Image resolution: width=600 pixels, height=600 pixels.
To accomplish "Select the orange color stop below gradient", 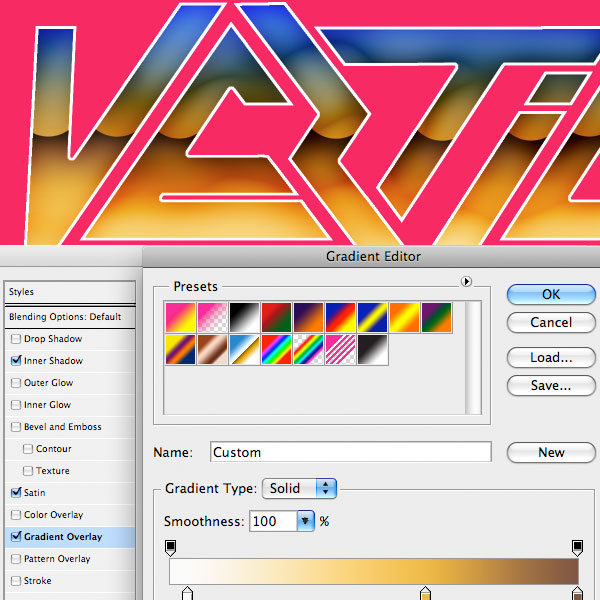I will point(425,593).
